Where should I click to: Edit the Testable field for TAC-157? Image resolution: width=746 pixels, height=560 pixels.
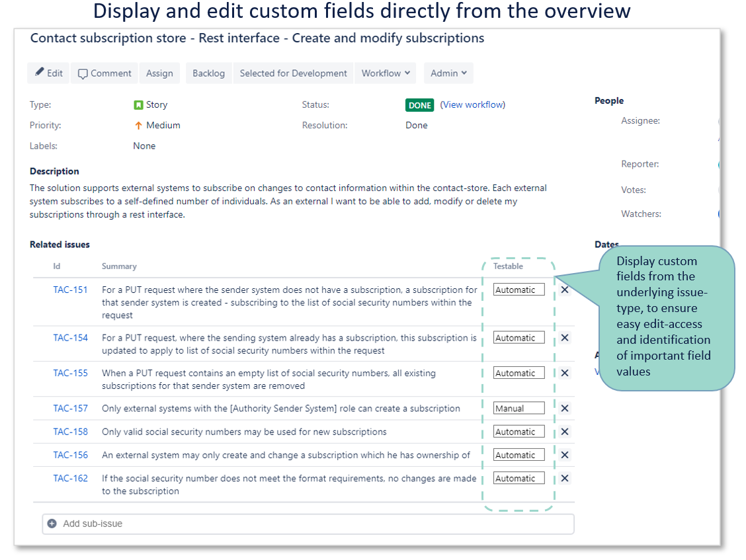tap(519, 409)
